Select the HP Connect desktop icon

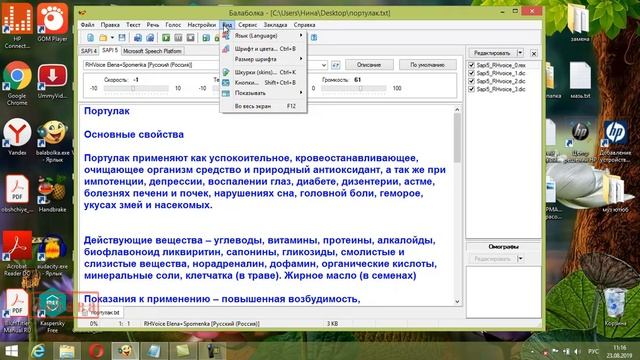pos(17,25)
